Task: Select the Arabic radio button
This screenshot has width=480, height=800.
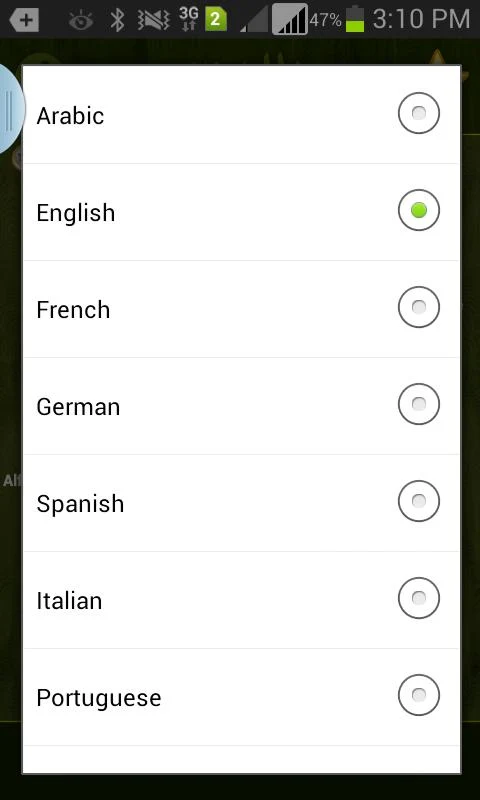Action: pos(419,113)
